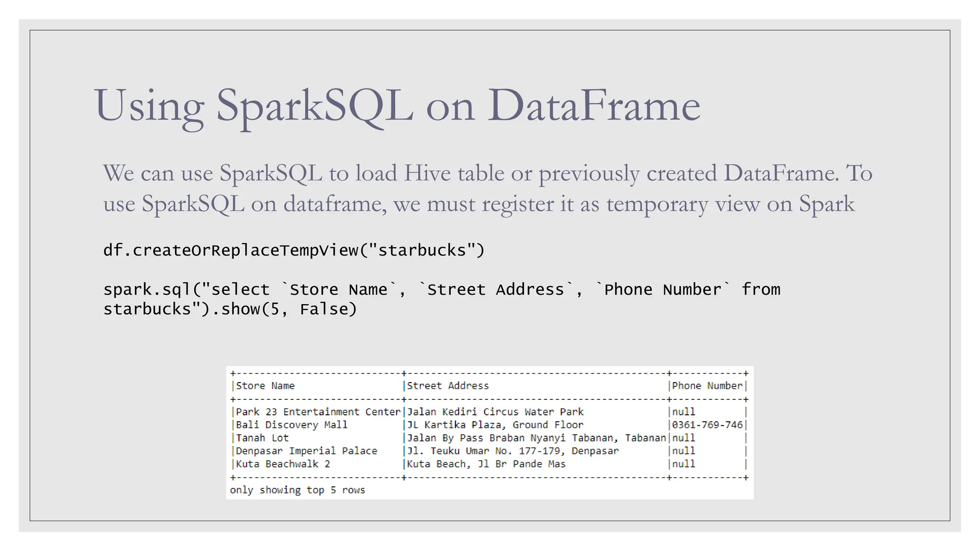Click the paragraph beginning 'We can use SparkSQL'
Viewport: 980px width, 551px height.
pos(488,188)
